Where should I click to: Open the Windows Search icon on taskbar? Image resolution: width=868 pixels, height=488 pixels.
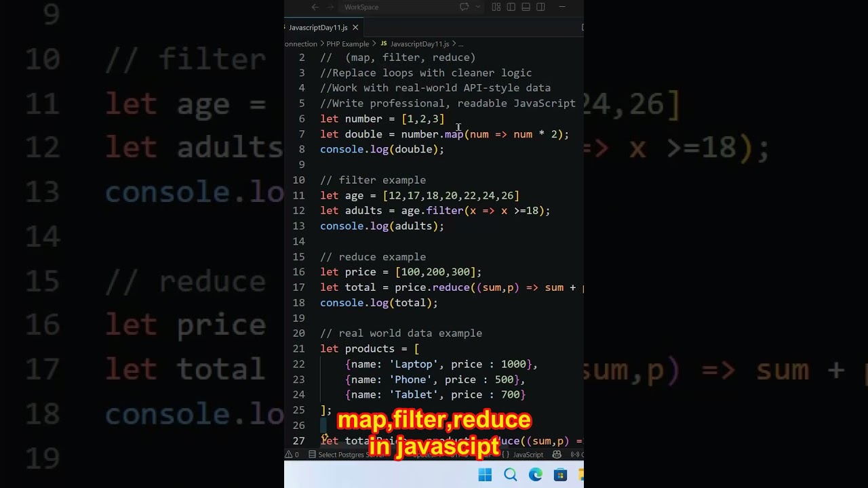tap(511, 475)
